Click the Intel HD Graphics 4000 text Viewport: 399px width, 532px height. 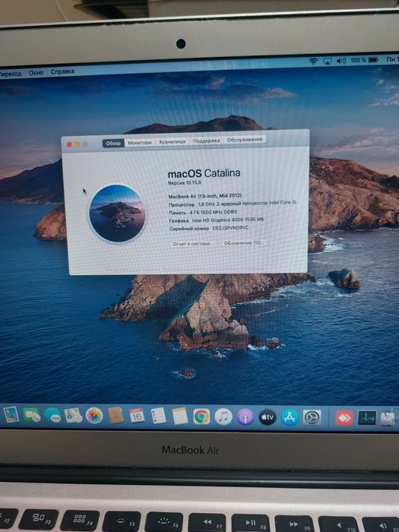click(228, 220)
